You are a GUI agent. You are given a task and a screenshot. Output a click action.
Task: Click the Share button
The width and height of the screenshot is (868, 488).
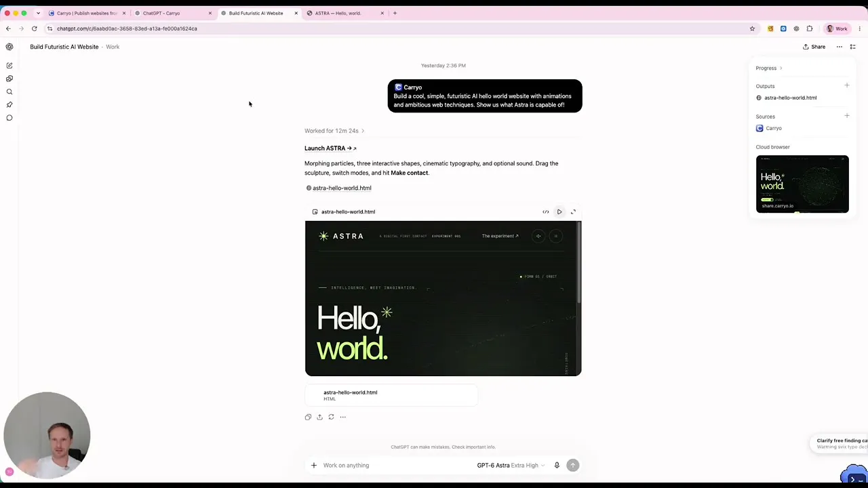point(814,47)
